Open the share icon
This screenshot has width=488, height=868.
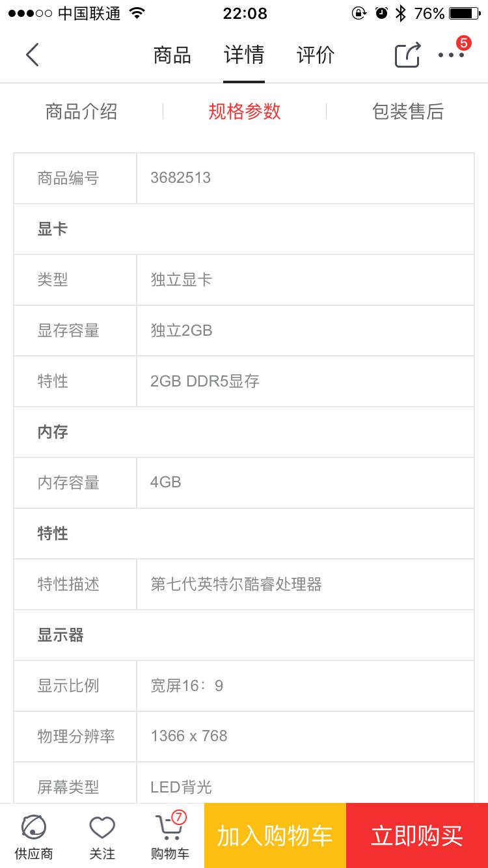pyautogui.click(x=408, y=55)
